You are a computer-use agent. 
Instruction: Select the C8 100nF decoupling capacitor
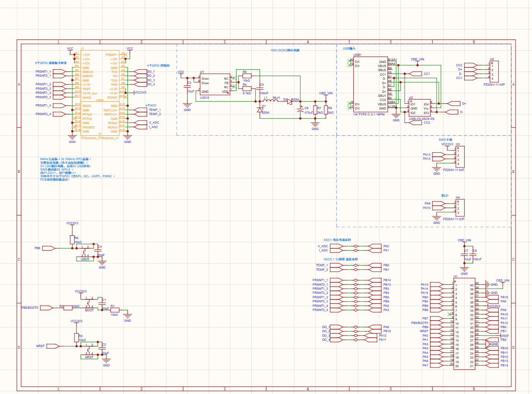click(x=473, y=255)
